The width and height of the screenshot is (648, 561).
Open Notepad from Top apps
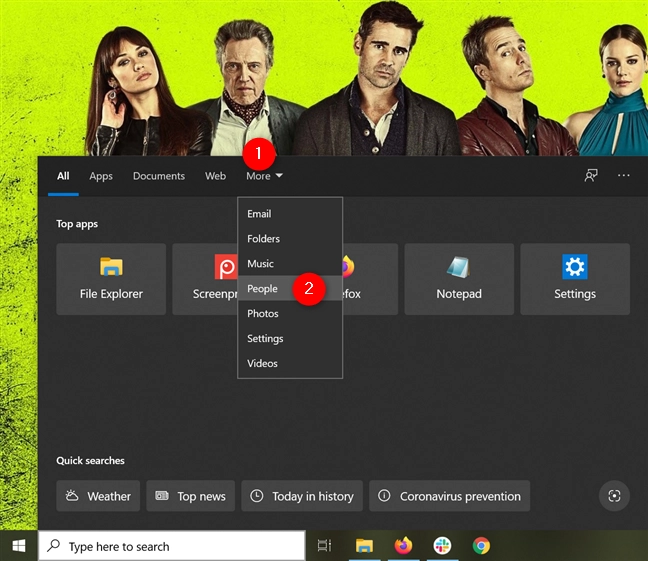click(459, 279)
